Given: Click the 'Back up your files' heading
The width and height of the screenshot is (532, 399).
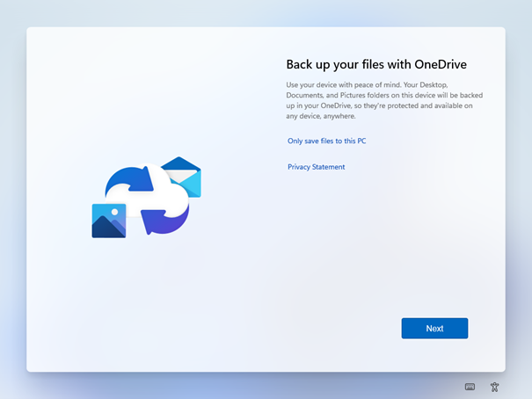Looking at the screenshot, I should pyautogui.click(x=345, y=64).
